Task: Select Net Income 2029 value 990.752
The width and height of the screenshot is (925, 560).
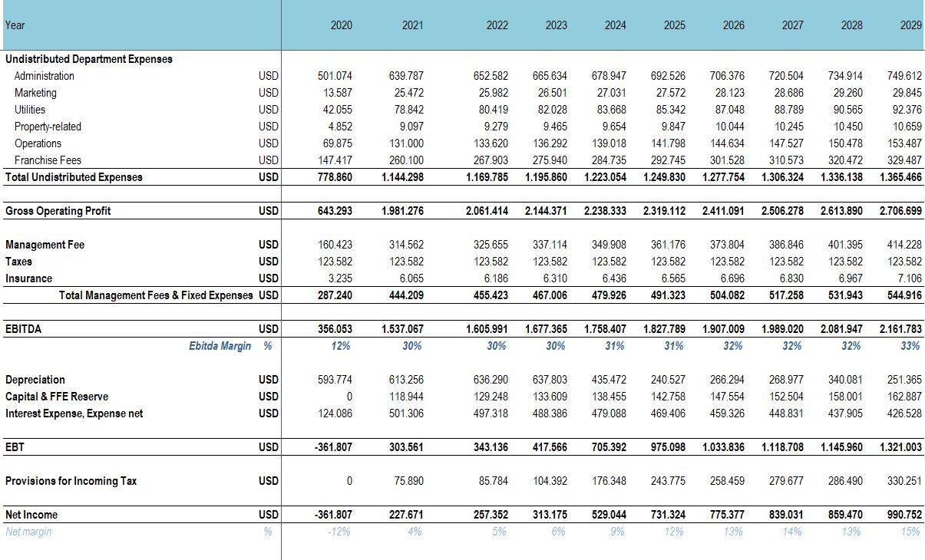Action: tap(904, 515)
